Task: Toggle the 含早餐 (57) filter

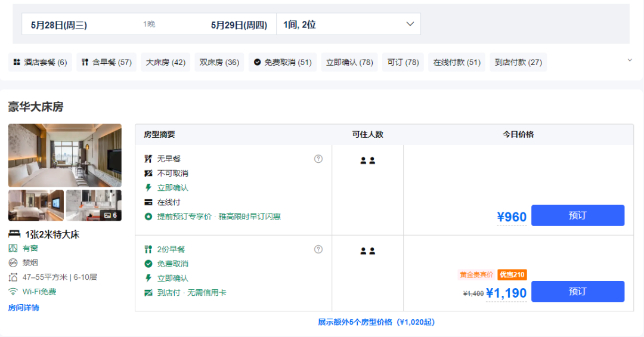Action: coord(106,62)
